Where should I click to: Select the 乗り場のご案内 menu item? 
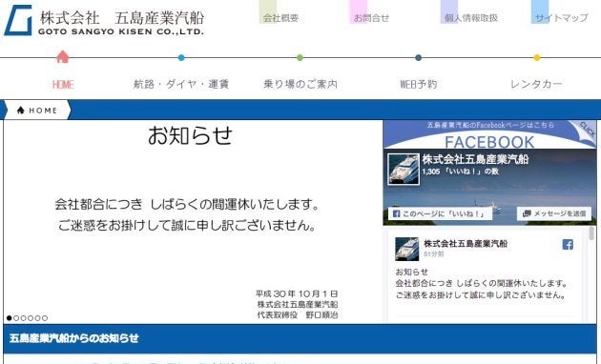pos(300,84)
